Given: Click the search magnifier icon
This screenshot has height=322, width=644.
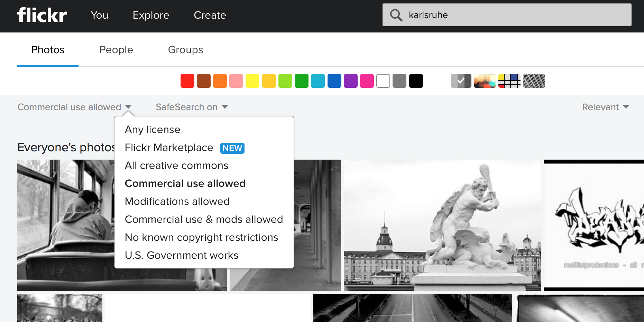Looking at the screenshot, I should (x=396, y=15).
